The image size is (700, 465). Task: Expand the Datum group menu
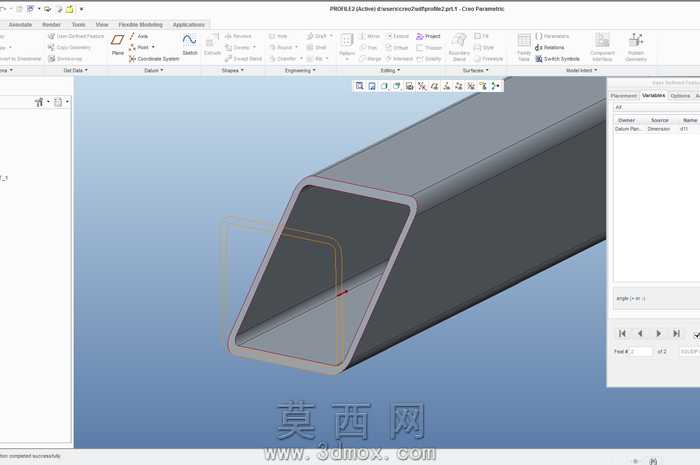pyautogui.click(x=154, y=70)
